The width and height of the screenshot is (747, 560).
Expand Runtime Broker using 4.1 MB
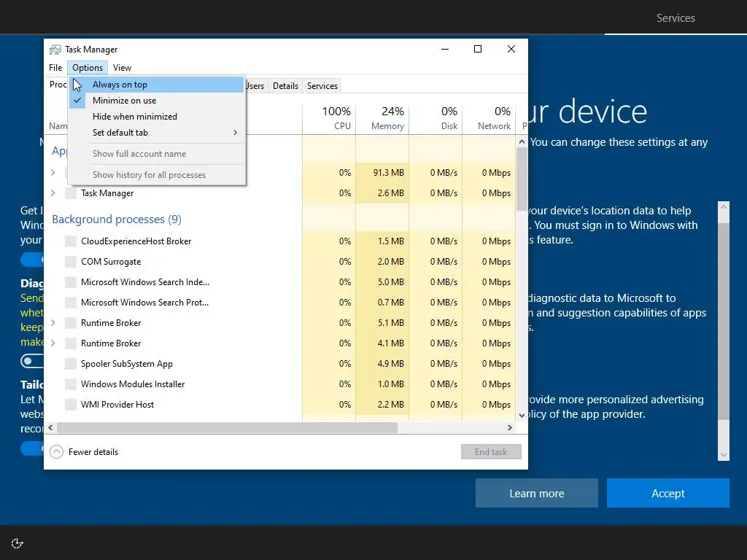pos(53,344)
